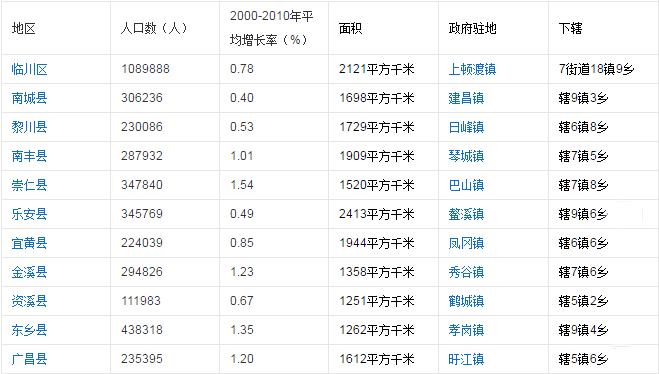The width and height of the screenshot is (659, 374).
Task: Open the 崇仁县 county link
Action: point(29,185)
